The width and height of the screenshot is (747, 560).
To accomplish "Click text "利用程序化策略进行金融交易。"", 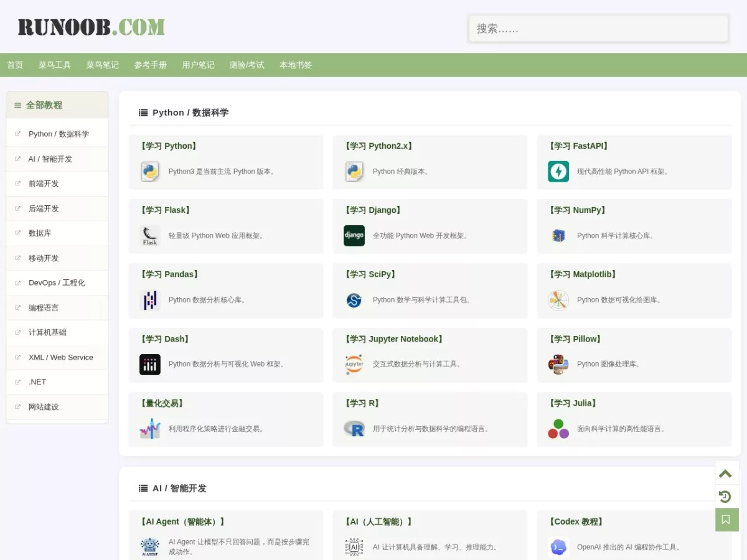I will pos(217,429).
